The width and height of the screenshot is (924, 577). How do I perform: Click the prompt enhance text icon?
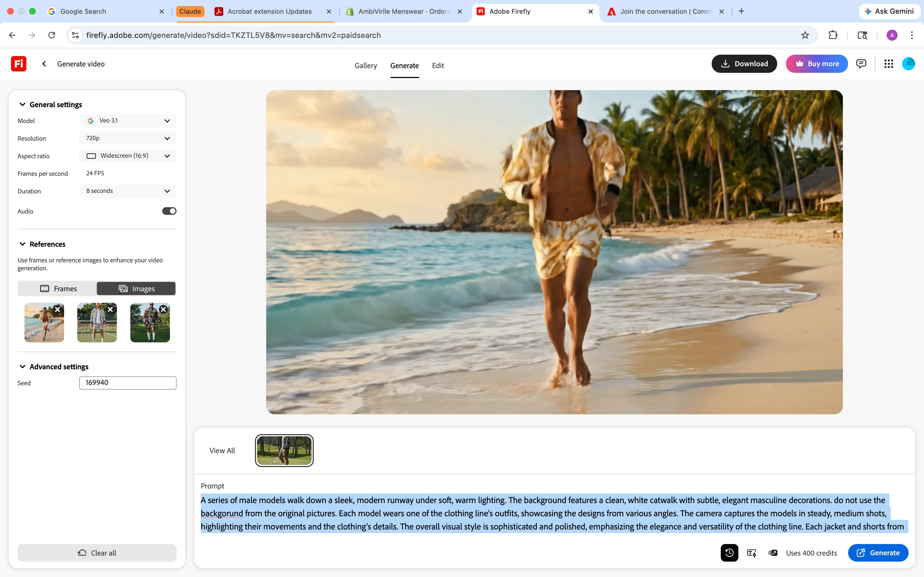pos(751,553)
